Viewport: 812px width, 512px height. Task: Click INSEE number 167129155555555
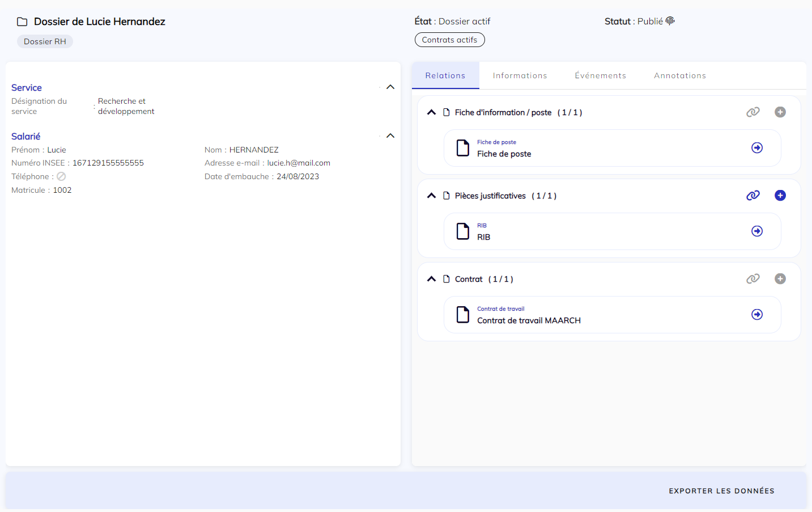pos(108,163)
